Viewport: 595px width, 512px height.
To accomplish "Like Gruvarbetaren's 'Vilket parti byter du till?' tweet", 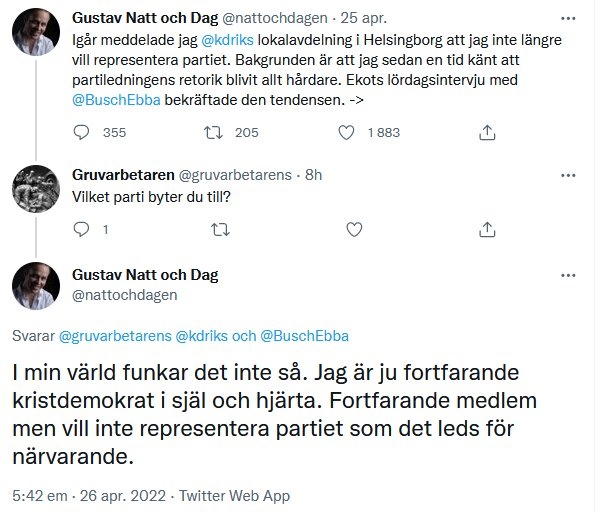I will pyautogui.click(x=354, y=229).
